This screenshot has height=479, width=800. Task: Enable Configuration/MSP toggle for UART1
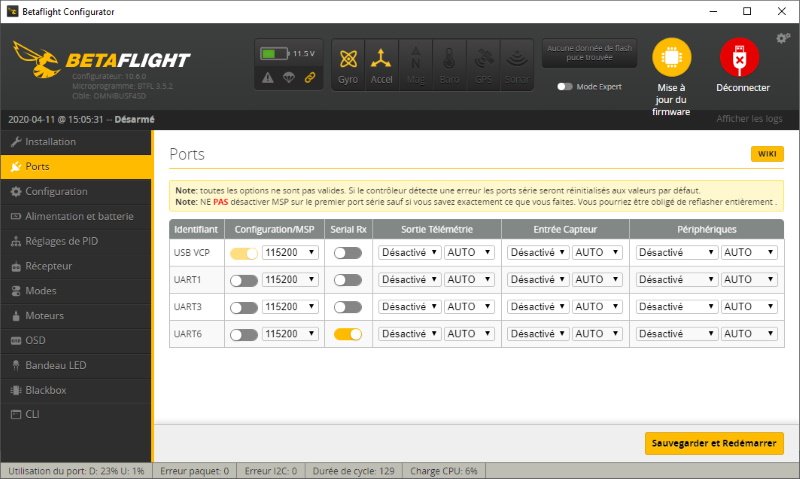click(x=244, y=280)
